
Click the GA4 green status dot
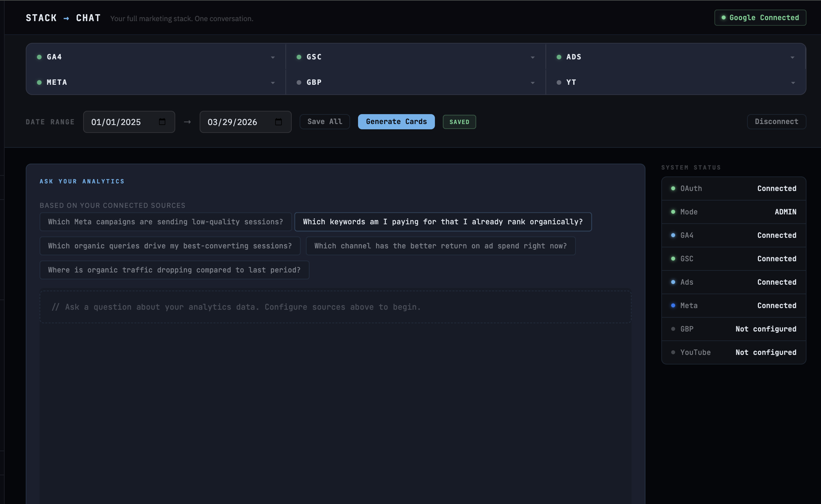tap(39, 57)
